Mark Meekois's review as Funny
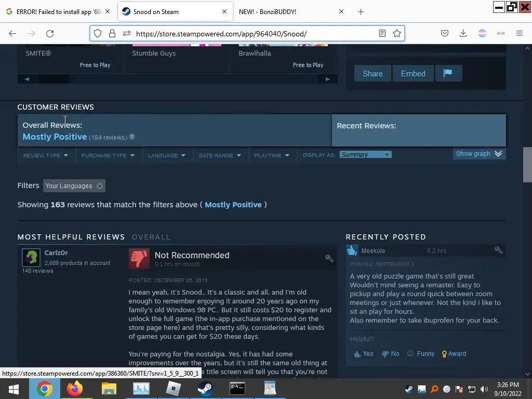 pos(421,353)
